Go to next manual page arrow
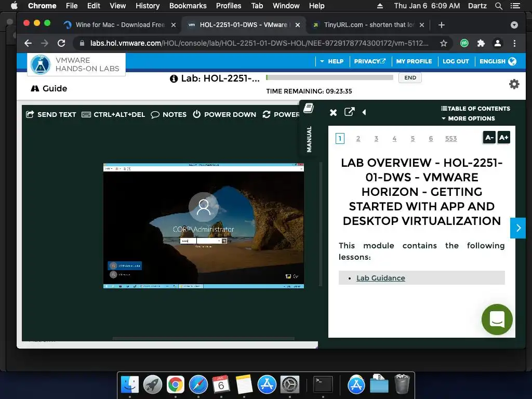Viewport: 532px width, 399px height. (518, 228)
